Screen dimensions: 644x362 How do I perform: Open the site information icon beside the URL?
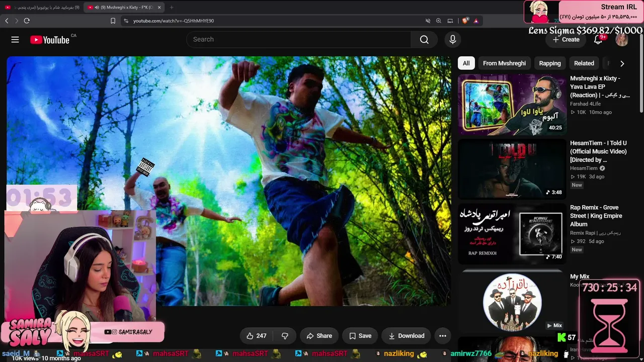(125, 21)
